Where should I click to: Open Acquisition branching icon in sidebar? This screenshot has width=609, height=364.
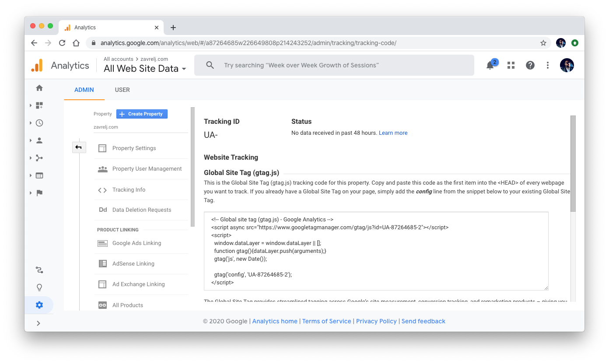(39, 158)
